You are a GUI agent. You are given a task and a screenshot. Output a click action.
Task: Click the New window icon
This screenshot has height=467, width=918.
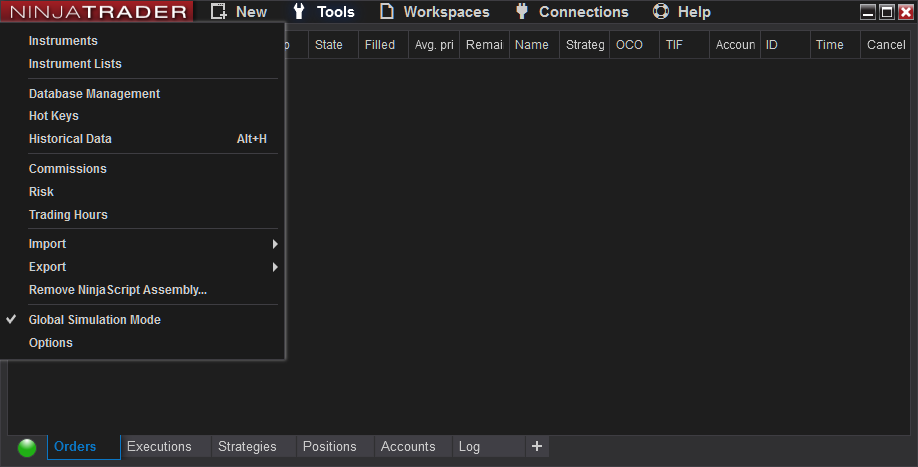pos(219,12)
